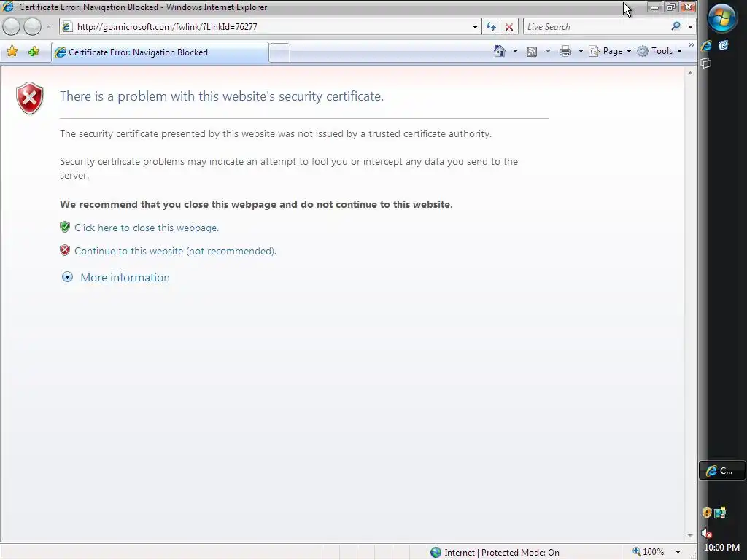Click the RSS Feeds icon
Screen dimensions: 747x560
[532, 52]
